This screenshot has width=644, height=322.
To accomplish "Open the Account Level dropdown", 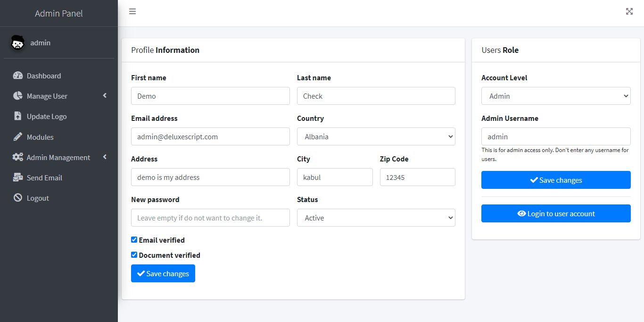I will 556,96.
